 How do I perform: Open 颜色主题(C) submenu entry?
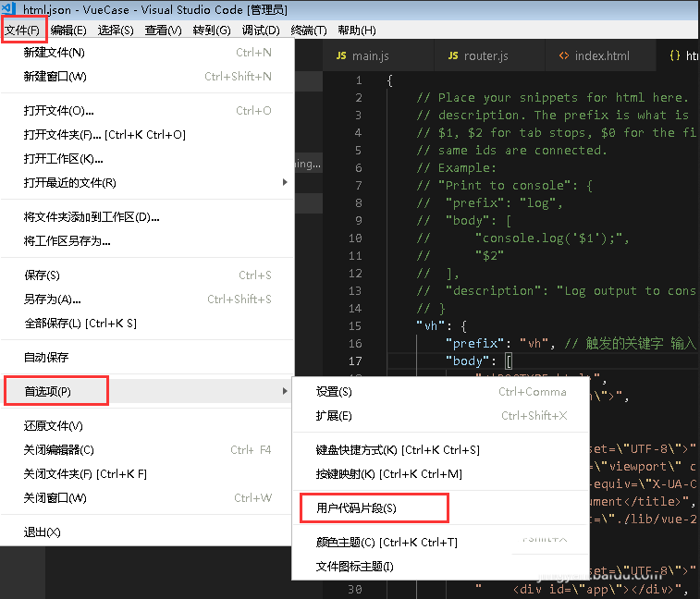click(x=441, y=543)
